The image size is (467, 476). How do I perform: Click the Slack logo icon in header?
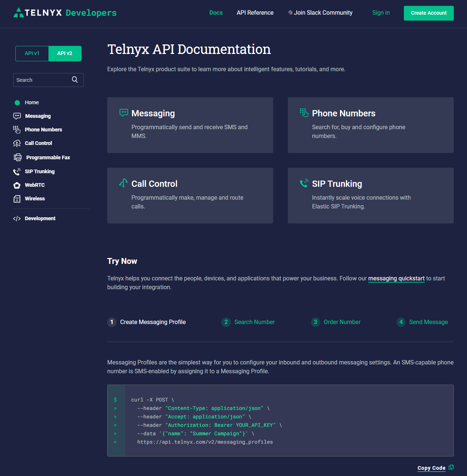[x=290, y=12]
